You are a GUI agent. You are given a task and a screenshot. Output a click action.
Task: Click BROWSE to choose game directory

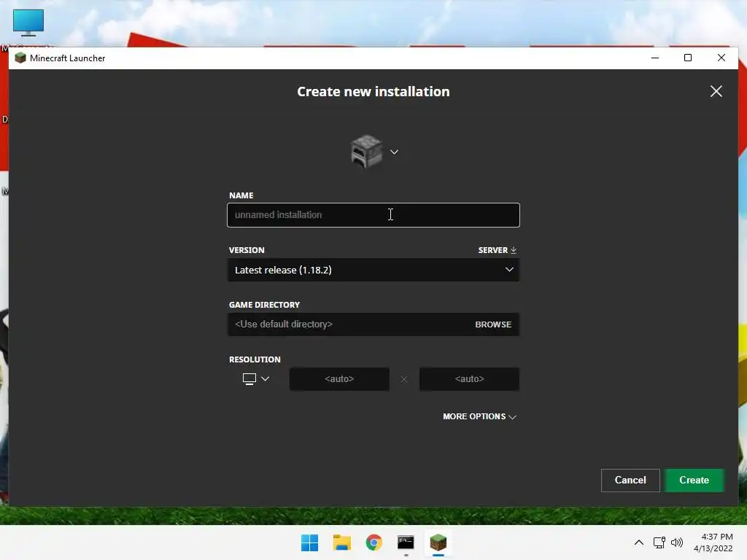[493, 324]
